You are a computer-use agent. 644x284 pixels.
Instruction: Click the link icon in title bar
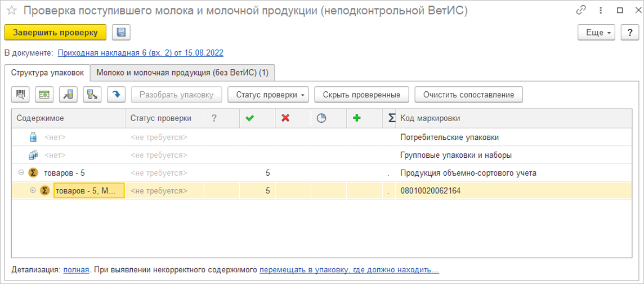click(x=581, y=11)
